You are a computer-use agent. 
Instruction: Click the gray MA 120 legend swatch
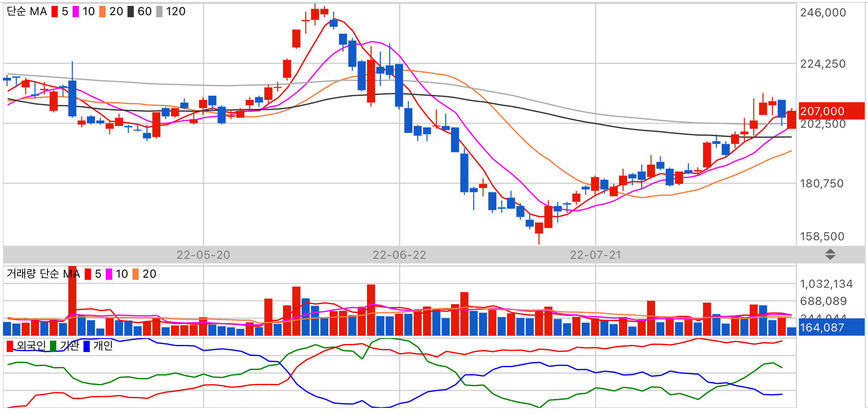pyautogui.click(x=159, y=12)
